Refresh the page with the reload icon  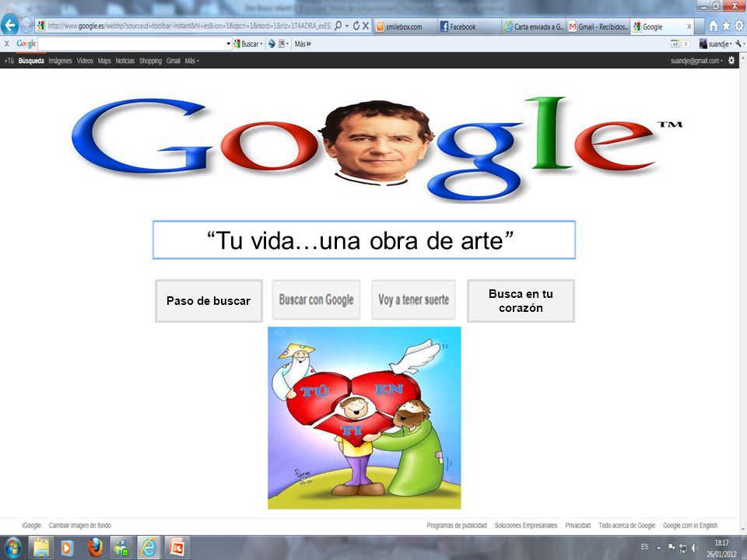[356, 26]
